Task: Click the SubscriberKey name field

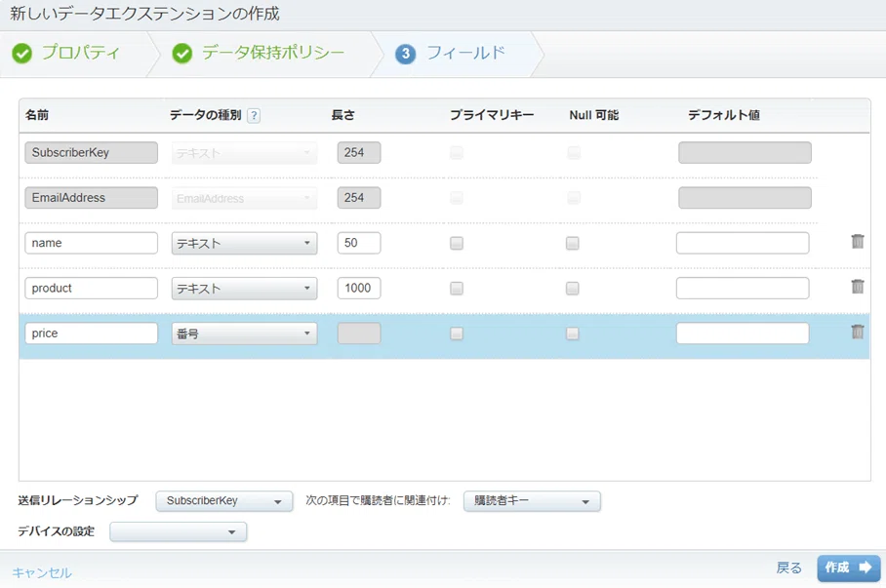Action: [x=91, y=152]
